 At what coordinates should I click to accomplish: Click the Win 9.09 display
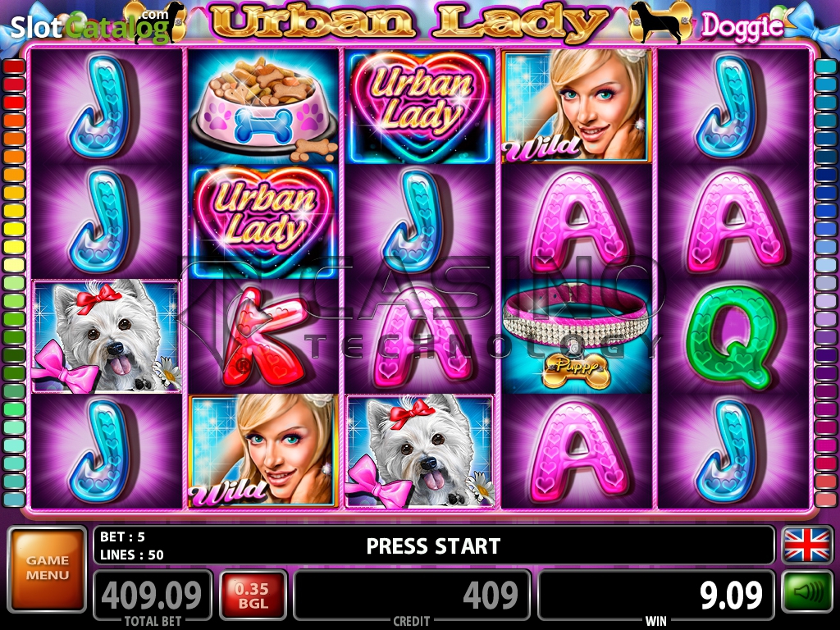point(656,596)
